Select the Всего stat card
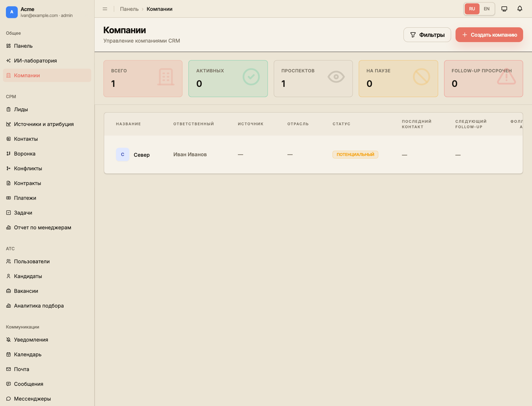 143,79
